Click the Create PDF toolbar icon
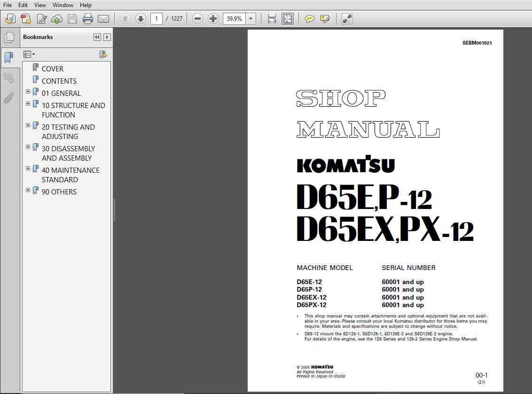This screenshot has height=394, width=532. tap(10, 19)
